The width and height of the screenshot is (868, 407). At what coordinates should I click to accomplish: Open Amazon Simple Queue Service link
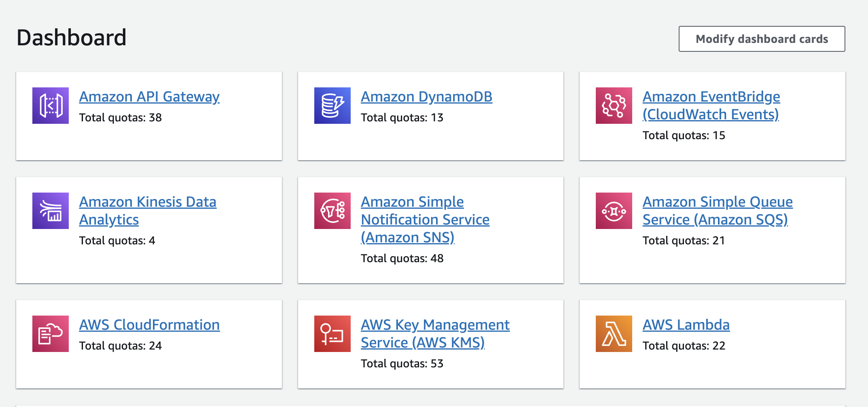(718, 211)
